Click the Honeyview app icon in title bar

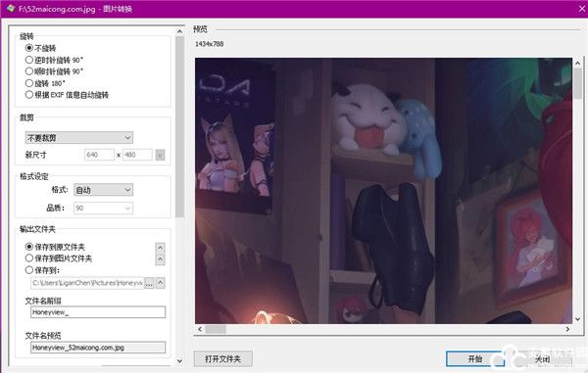(x=11, y=8)
